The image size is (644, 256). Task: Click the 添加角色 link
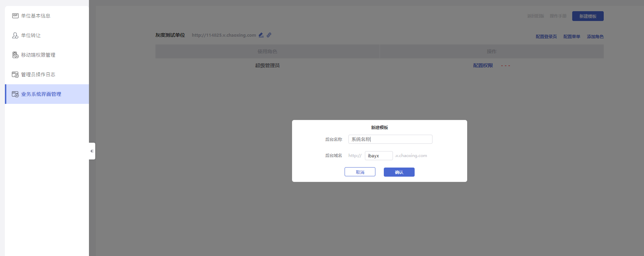(x=595, y=37)
